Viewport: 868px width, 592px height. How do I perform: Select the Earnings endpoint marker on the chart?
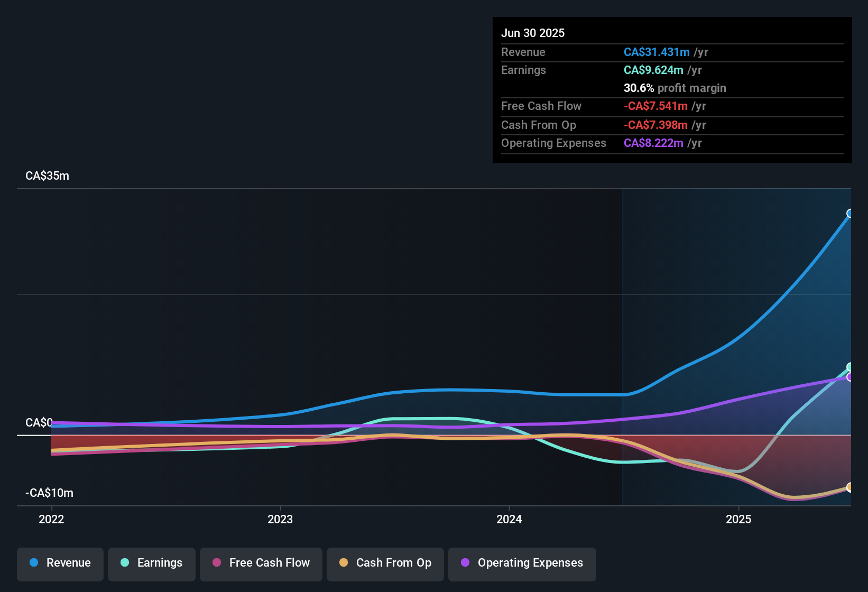pos(849,366)
